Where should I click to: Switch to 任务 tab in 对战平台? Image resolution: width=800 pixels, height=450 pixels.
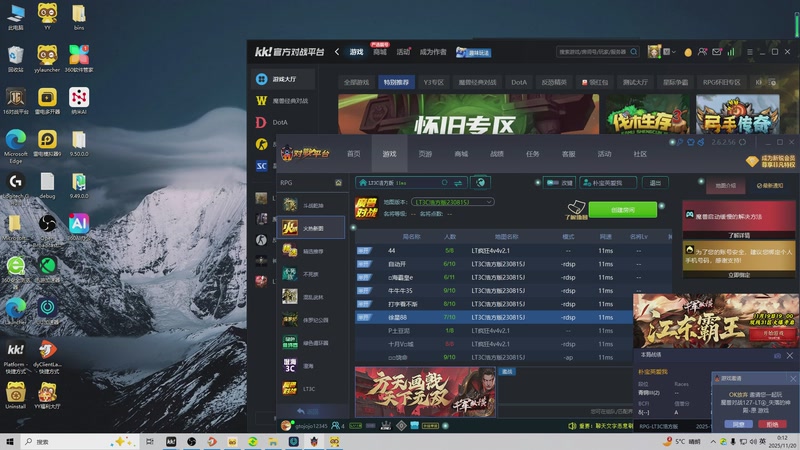(533, 154)
